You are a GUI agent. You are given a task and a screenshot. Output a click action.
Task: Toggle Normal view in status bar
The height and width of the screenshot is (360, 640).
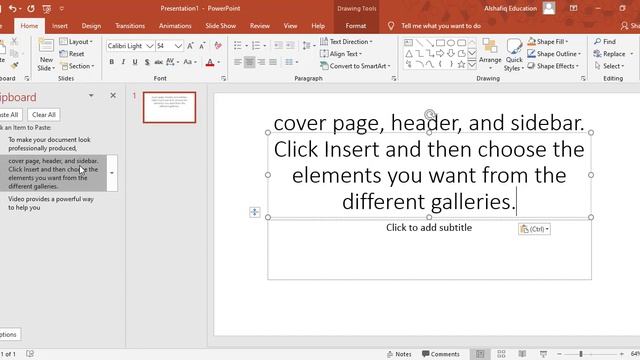(x=480, y=354)
